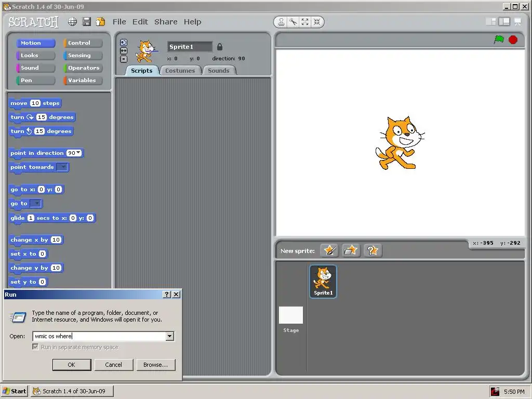Open the point towards dropdown
This screenshot has width=532, height=399.
(62, 167)
